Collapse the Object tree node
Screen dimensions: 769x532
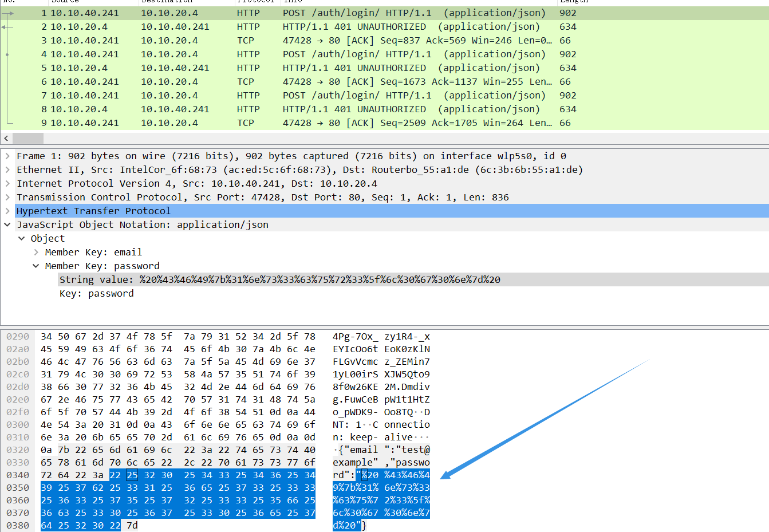[x=22, y=238]
